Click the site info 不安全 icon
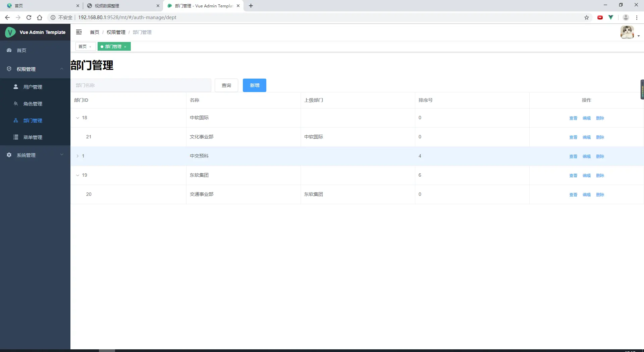Image resolution: width=644 pixels, height=352 pixels. (x=53, y=17)
